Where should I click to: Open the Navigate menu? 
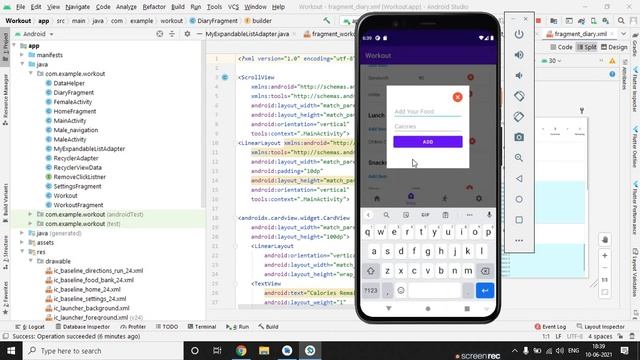tap(78, 7)
